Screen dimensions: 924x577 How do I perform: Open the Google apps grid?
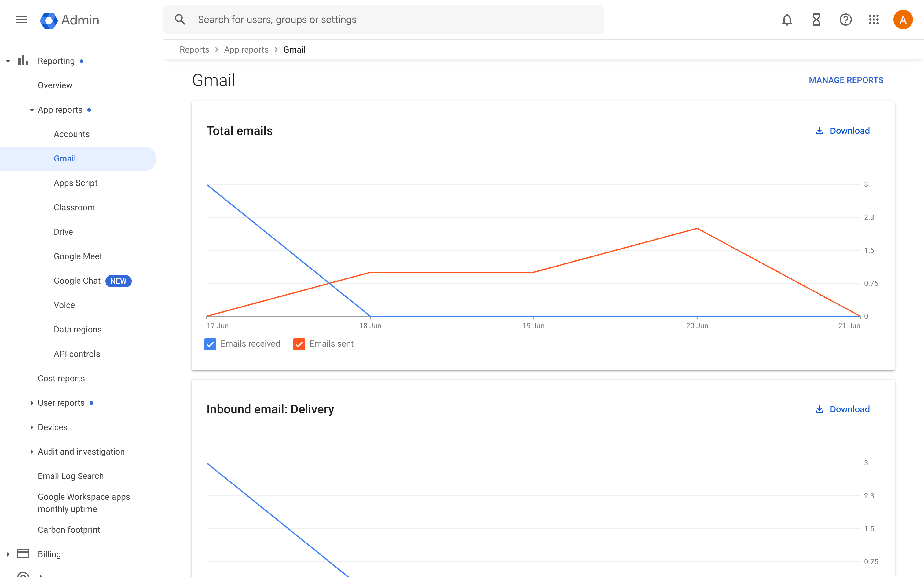[874, 20]
